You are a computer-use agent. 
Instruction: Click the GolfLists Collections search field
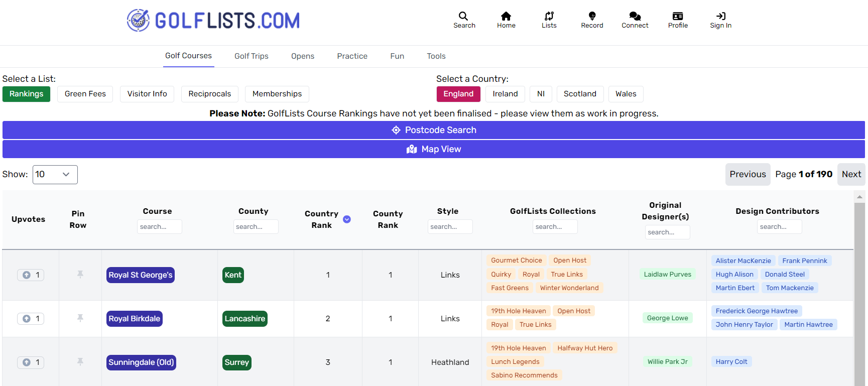(x=555, y=227)
